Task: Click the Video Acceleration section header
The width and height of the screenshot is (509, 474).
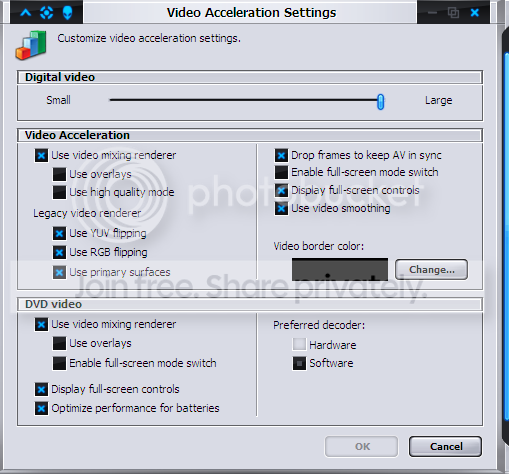Action: [250, 135]
